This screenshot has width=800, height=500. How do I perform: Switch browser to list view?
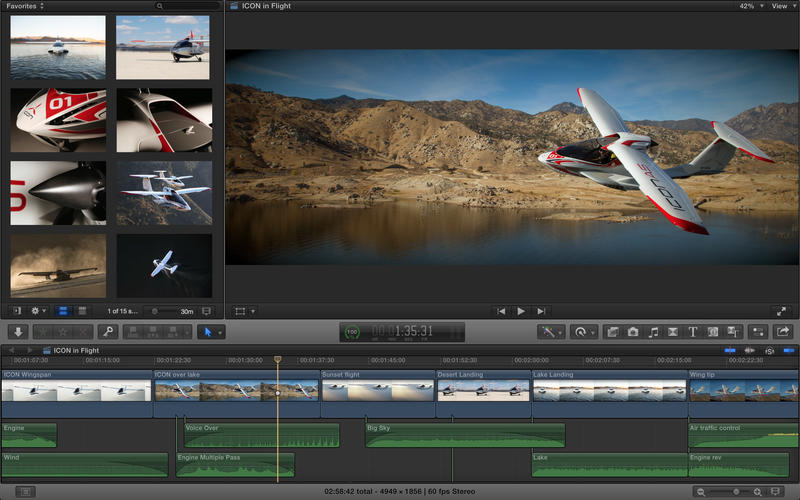[82, 311]
